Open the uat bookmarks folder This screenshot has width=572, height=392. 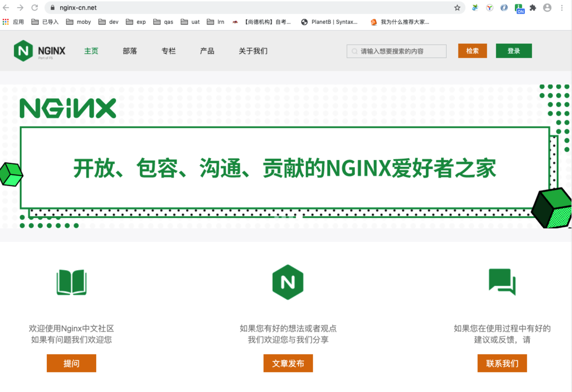(191, 22)
